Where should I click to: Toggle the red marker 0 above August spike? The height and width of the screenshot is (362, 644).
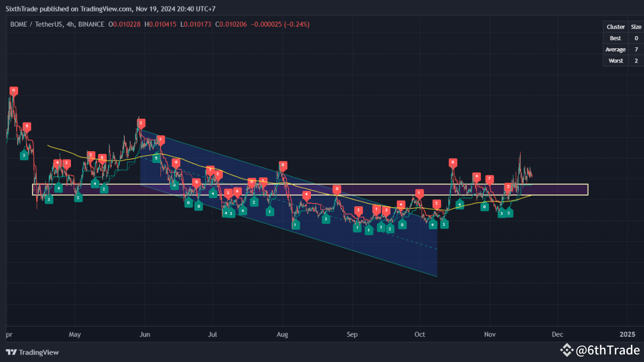282,164
